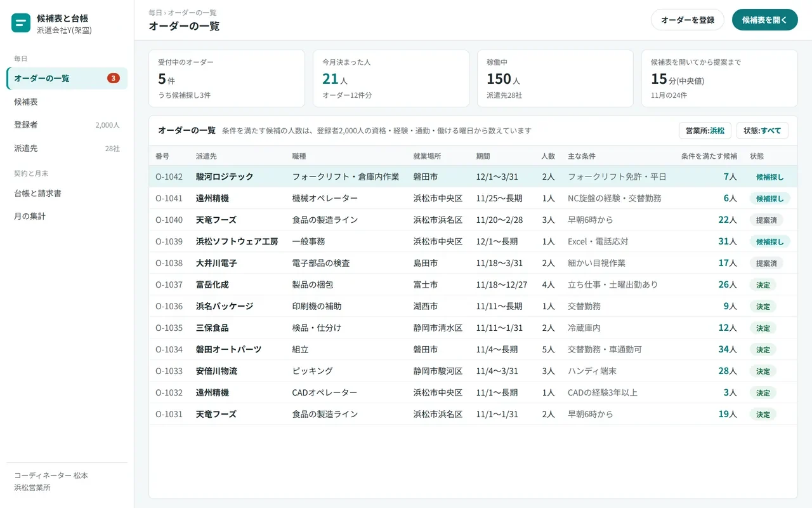
Task: Click 浜松ソフトウェア工房 client name
Action: (x=237, y=241)
